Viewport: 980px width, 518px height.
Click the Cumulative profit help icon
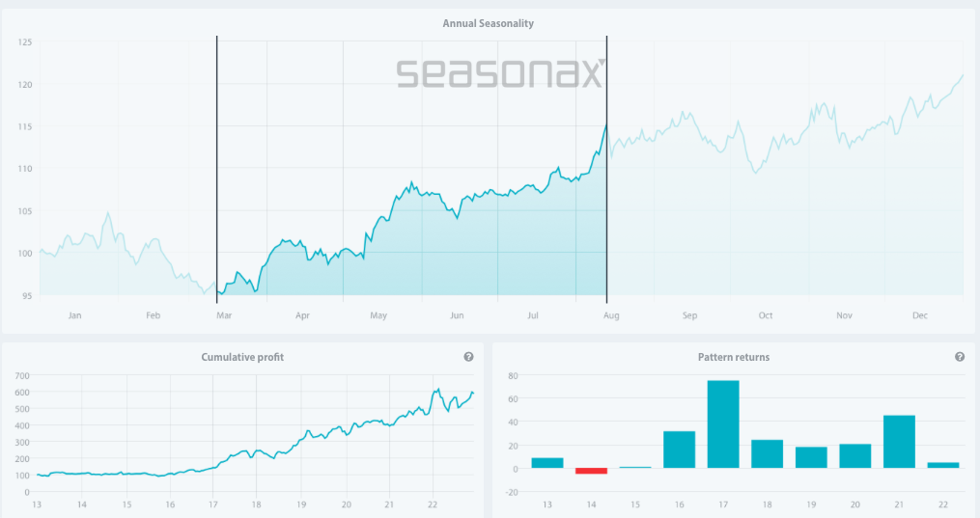pyautogui.click(x=468, y=357)
